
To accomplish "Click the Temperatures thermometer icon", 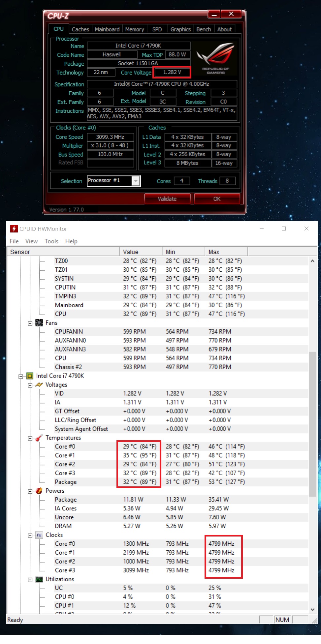I will point(39,438).
